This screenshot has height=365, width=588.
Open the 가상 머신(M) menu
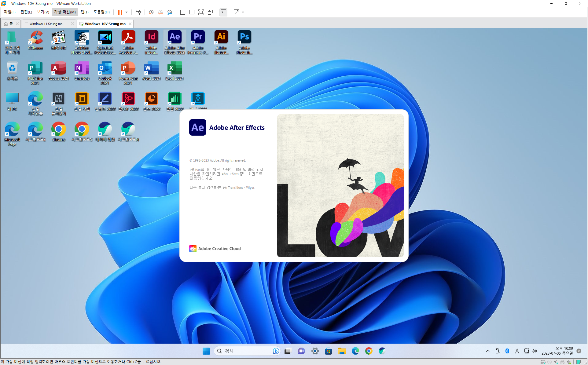tap(65, 12)
